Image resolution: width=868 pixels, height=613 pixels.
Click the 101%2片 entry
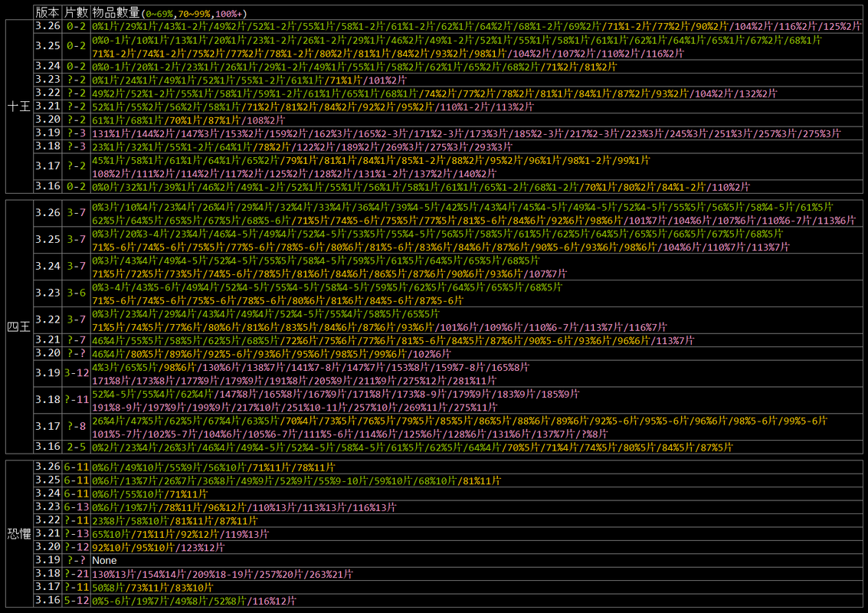tap(388, 80)
